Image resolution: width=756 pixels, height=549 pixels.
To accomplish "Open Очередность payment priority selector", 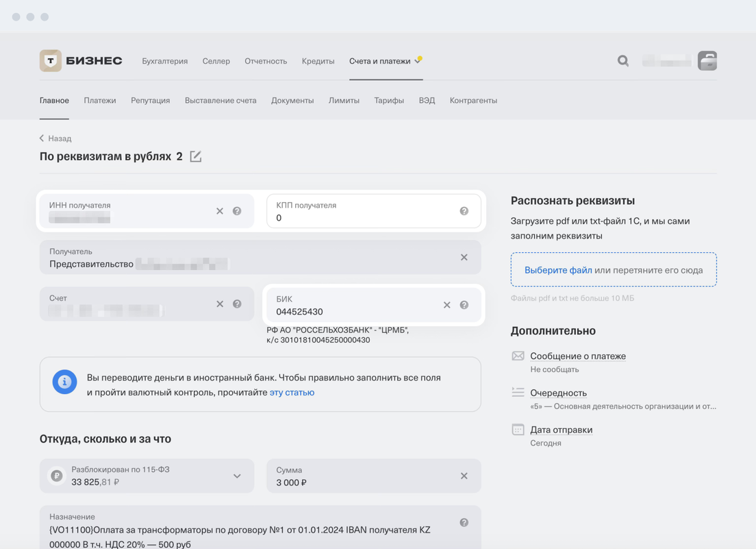I will point(558,393).
